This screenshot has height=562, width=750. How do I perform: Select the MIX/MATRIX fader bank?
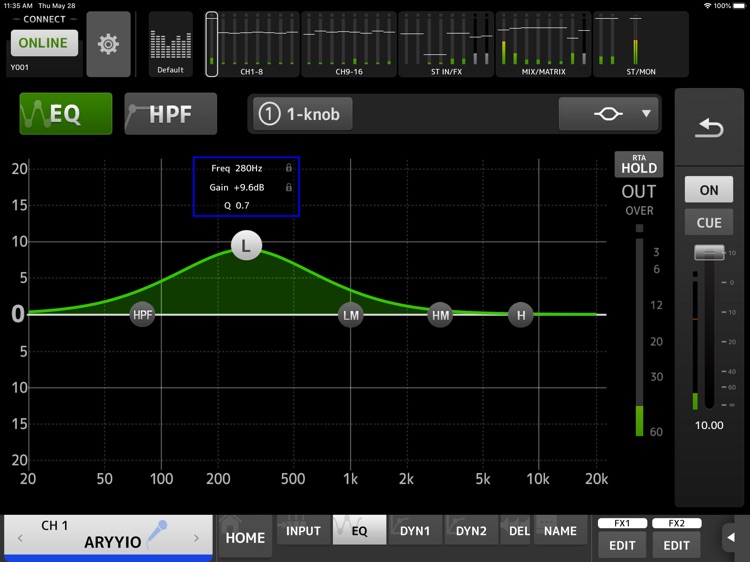point(543,44)
